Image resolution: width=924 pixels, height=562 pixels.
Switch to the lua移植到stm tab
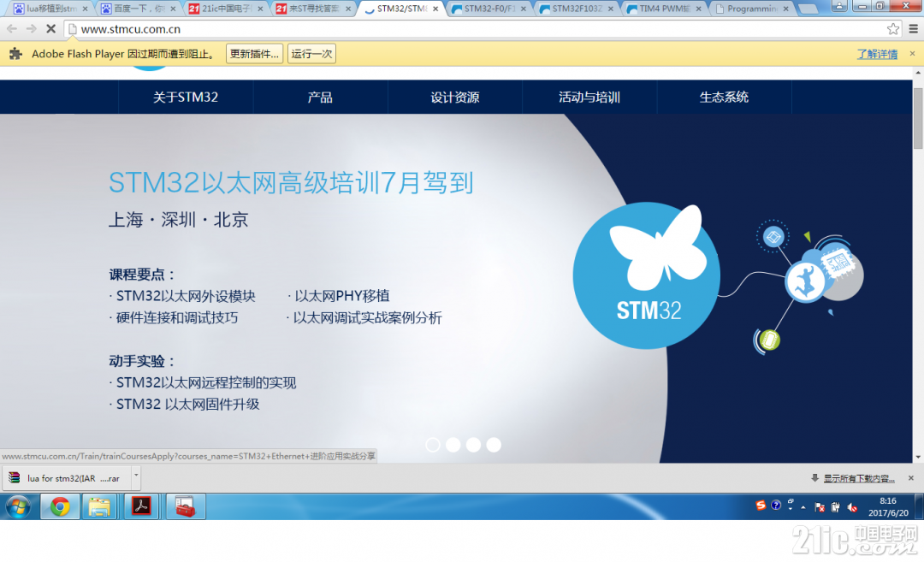point(50,9)
